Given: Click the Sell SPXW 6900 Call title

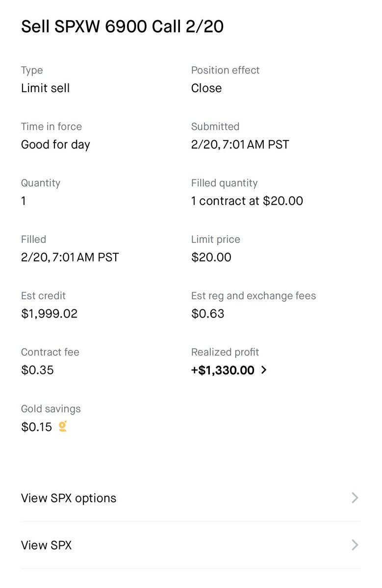Looking at the screenshot, I should 122,26.
